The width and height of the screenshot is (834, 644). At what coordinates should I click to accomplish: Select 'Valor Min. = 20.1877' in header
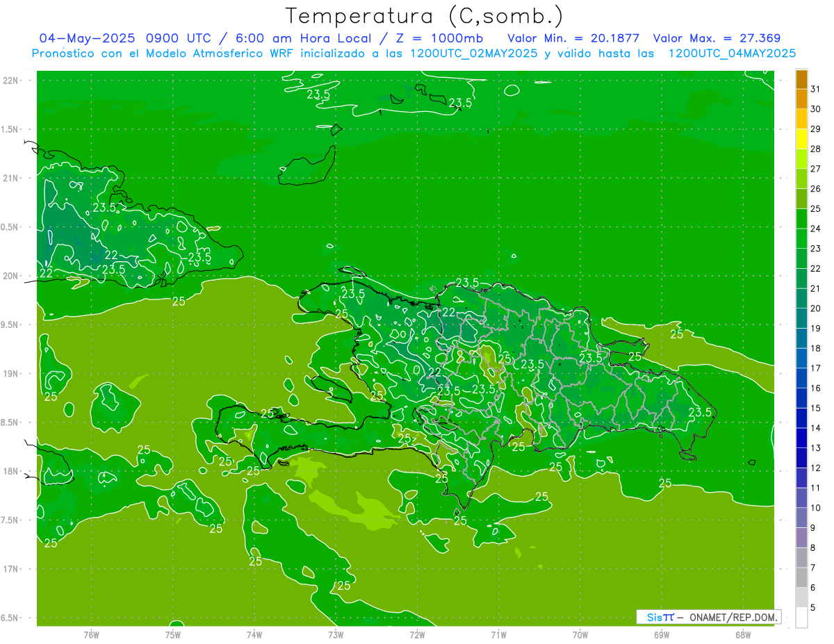pos(573,38)
